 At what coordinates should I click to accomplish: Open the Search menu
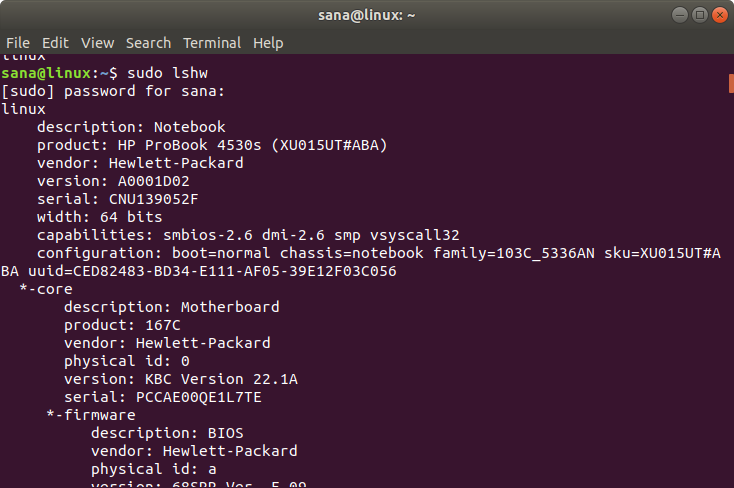coord(148,43)
